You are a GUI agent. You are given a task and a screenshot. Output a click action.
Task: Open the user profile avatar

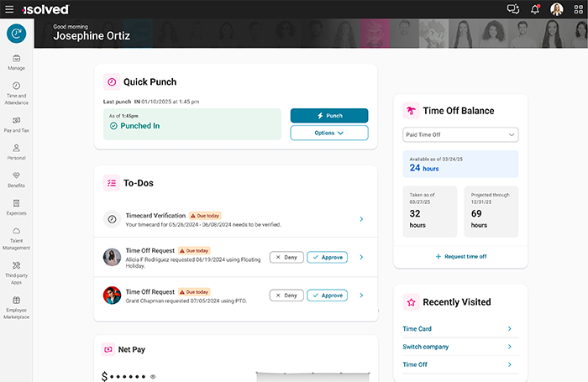click(x=556, y=9)
